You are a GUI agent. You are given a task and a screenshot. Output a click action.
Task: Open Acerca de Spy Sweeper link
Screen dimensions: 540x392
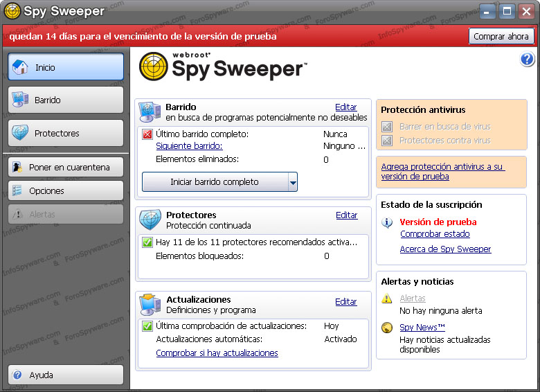(x=446, y=249)
